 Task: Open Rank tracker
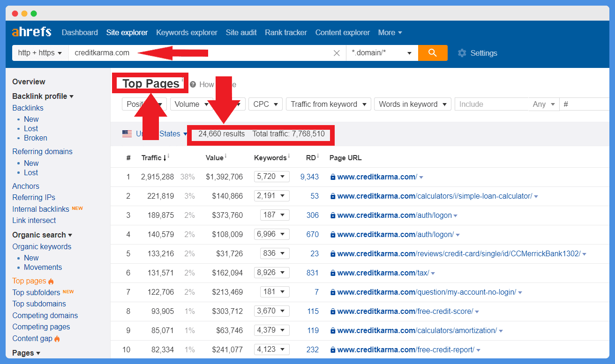tap(286, 32)
